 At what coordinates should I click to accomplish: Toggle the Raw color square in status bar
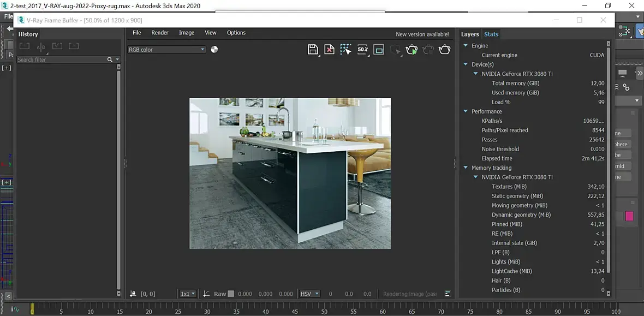pos(231,294)
